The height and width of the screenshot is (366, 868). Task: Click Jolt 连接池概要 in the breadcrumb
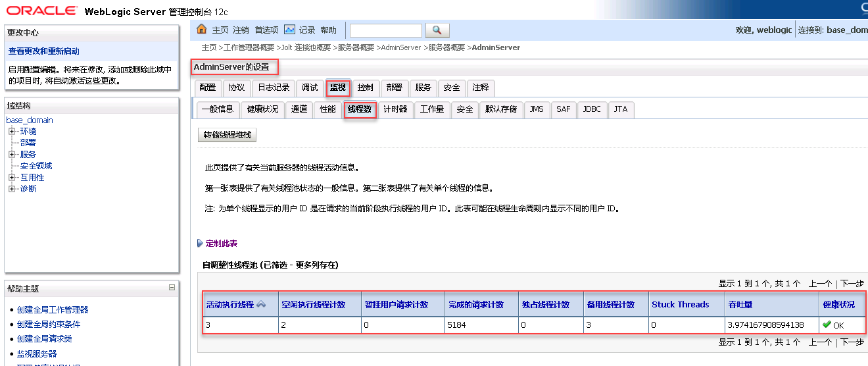coord(306,48)
